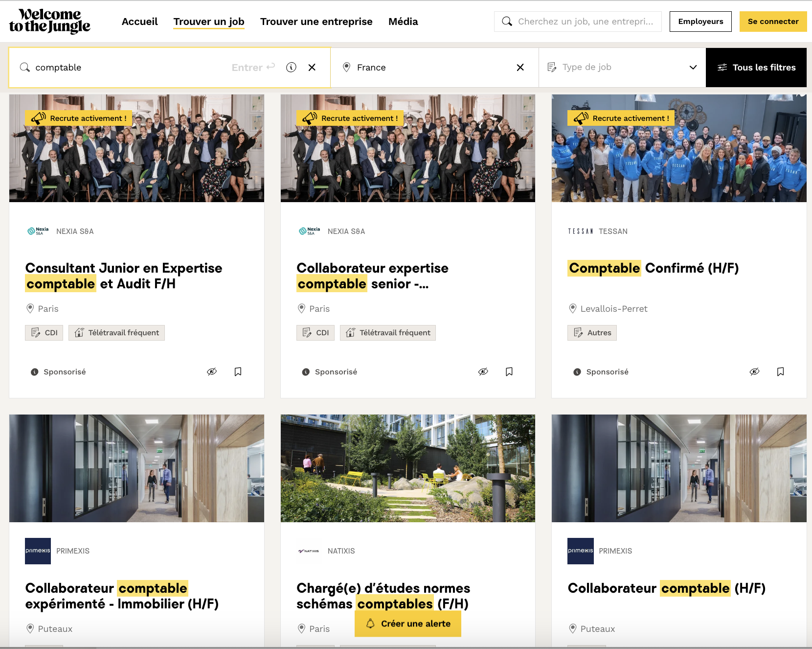Click the Welcome to the Jungle logo
The width and height of the screenshot is (812, 649).
coord(49,21)
